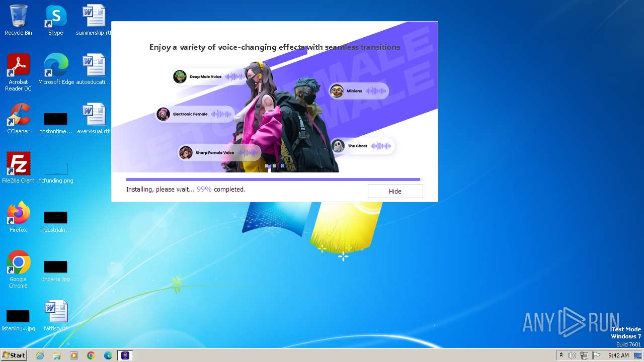This screenshot has width=644, height=362.
Task: Open Windows Explorer folder on taskbar
Action: pyautogui.click(x=57, y=355)
